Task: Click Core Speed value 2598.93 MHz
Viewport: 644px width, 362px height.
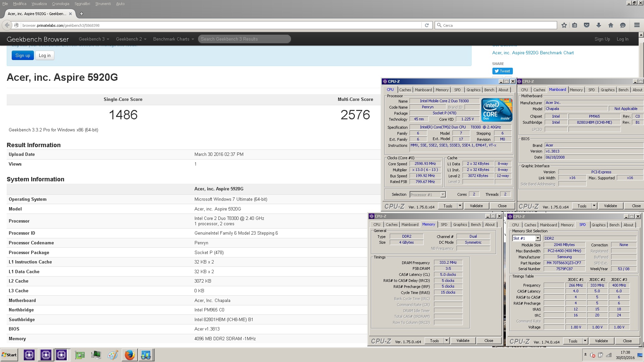Action: [x=425, y=164]
